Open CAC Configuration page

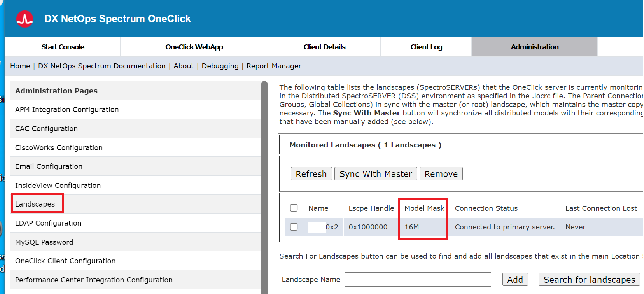click(136, 129)
